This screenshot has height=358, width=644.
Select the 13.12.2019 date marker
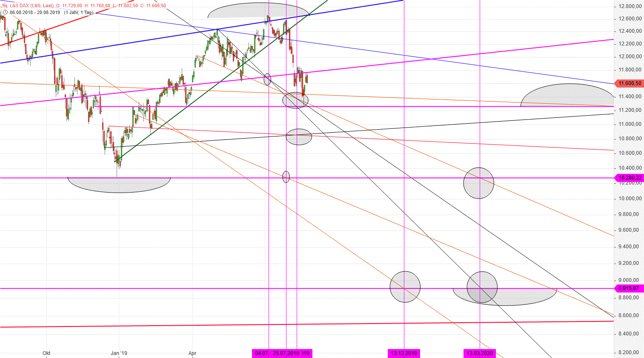pos(404,353)
